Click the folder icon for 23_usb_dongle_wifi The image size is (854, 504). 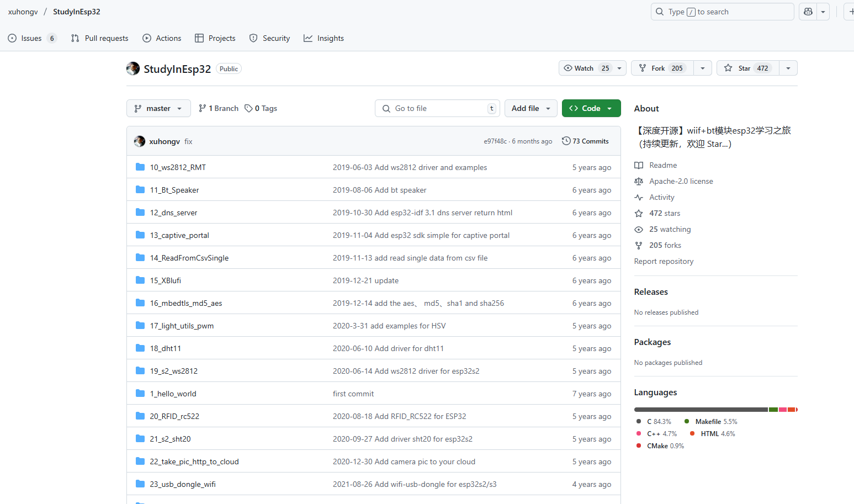pos(140,484)
